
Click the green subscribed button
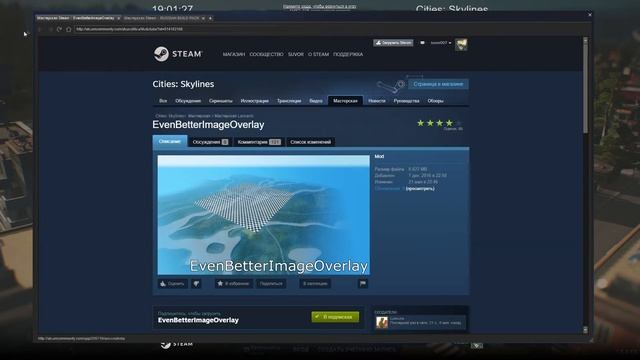tap(335, 317)
